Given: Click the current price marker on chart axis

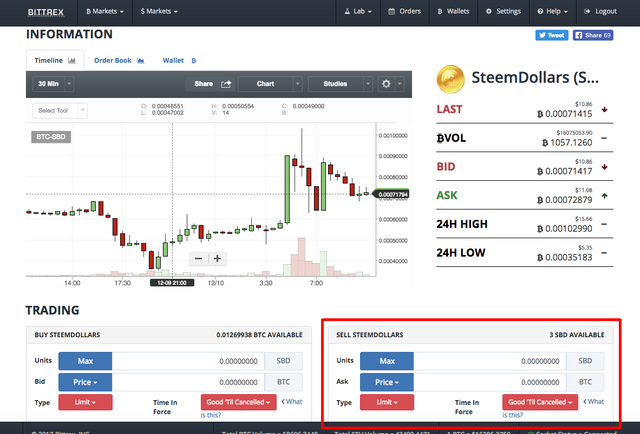Looking at the screenshot, I should tap(391, 194).
